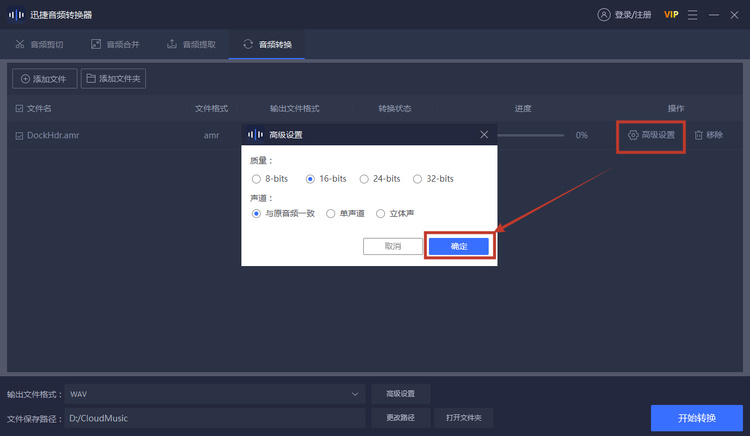
Task: Select the 立体声 stereo option
Action: tap(395, 213)
